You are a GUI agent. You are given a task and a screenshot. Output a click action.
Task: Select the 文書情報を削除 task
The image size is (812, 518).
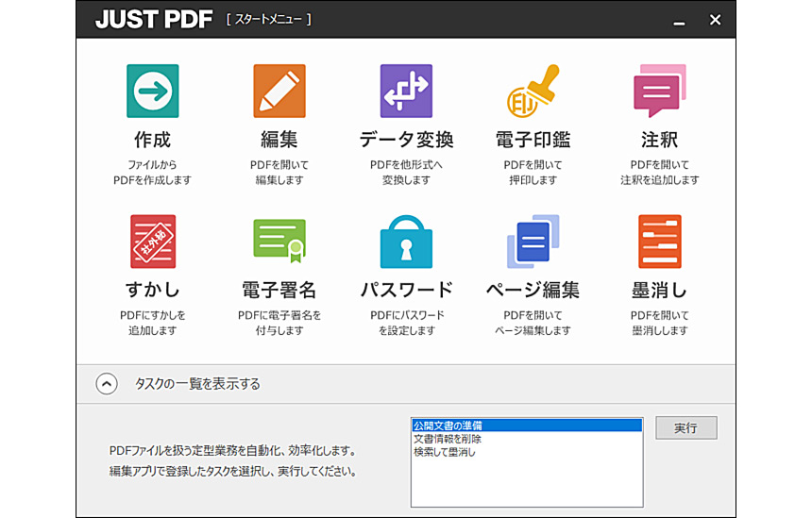527,439
